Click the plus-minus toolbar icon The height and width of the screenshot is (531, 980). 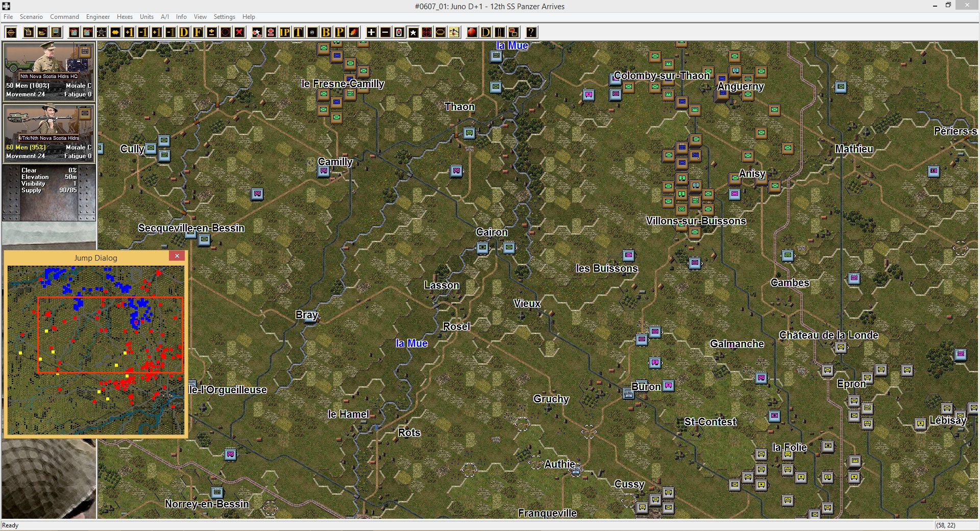(x=211, y=33)
